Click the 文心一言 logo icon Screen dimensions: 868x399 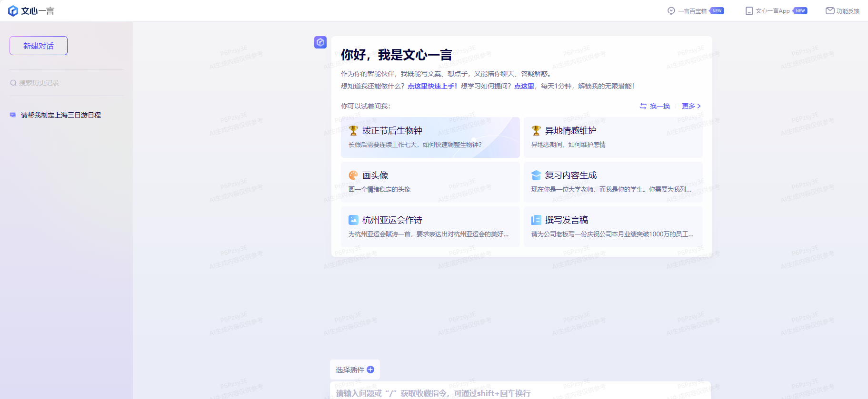[x=13, y=11]
